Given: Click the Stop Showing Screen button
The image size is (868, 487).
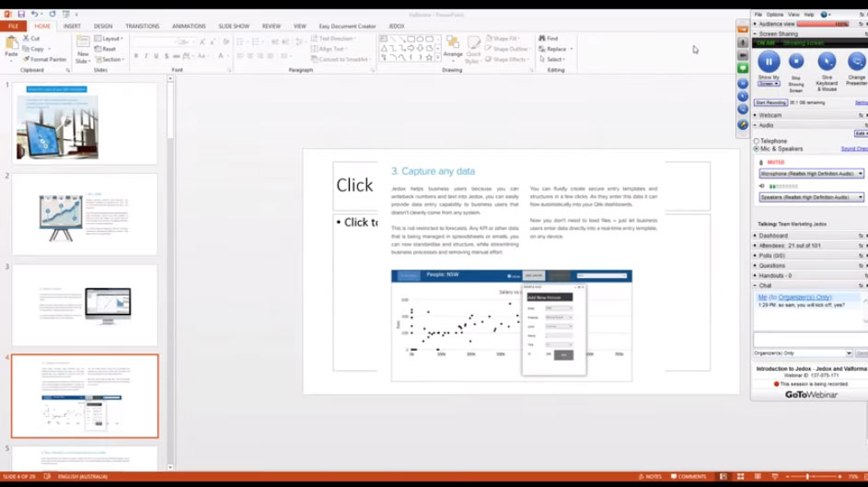Looking at the screenshot, I should click(796, 63).
